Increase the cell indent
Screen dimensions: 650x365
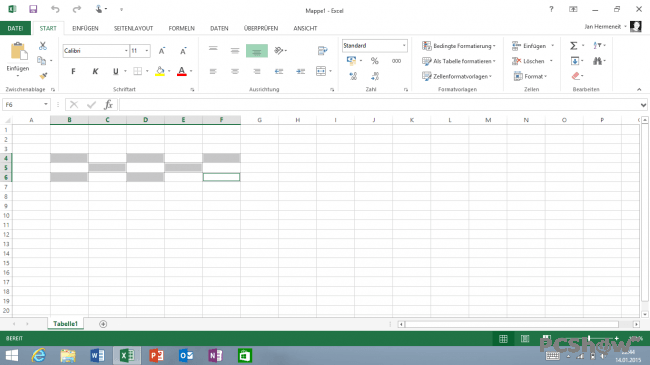click(301, 71)
